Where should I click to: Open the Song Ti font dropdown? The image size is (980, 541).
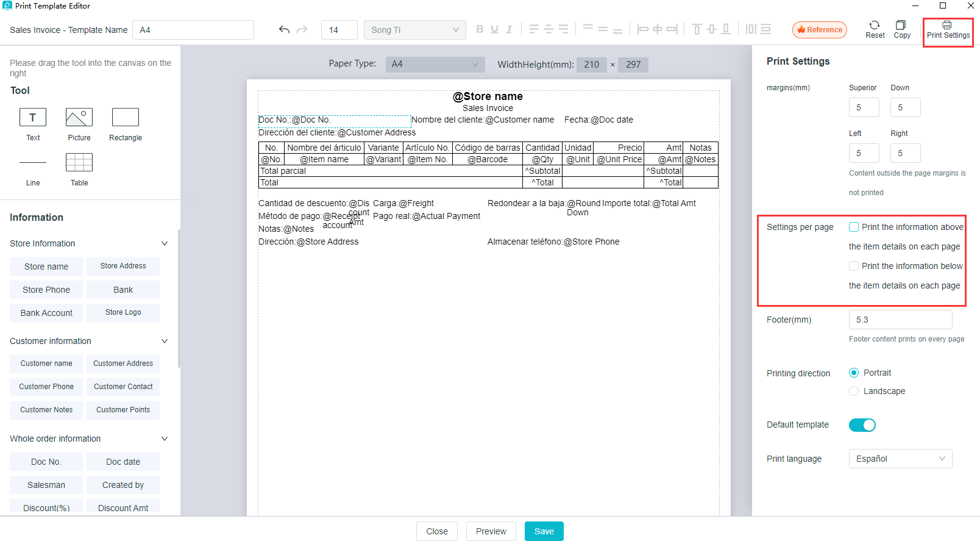(414, 30)
